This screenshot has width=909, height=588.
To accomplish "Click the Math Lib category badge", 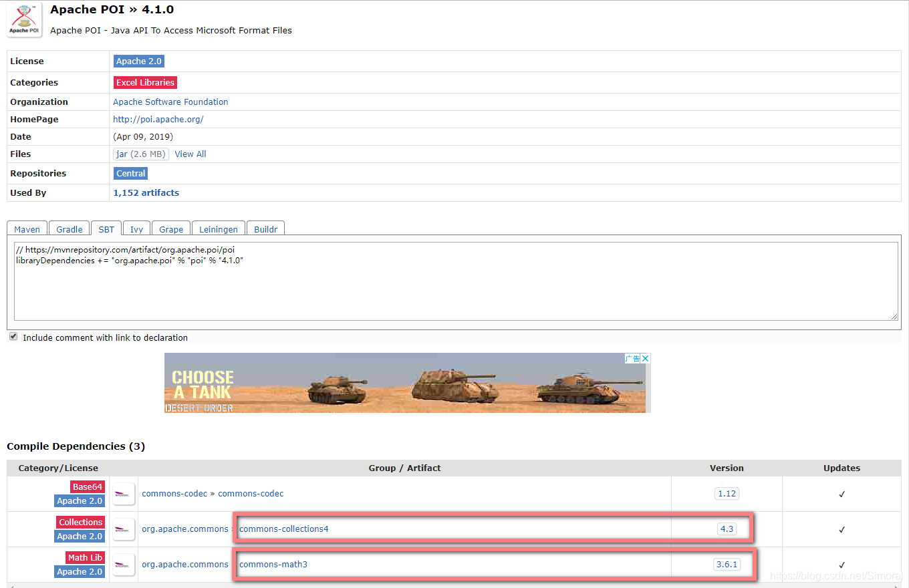I will click(86, 558).
